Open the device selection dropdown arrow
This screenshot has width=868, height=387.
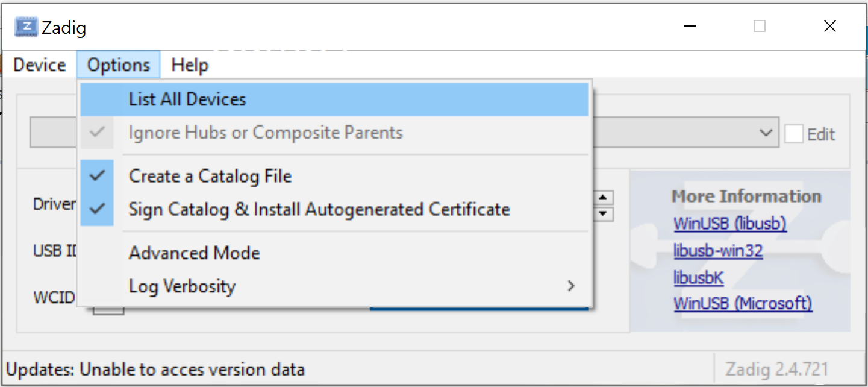pyautogui.click(x=765, y=133)
